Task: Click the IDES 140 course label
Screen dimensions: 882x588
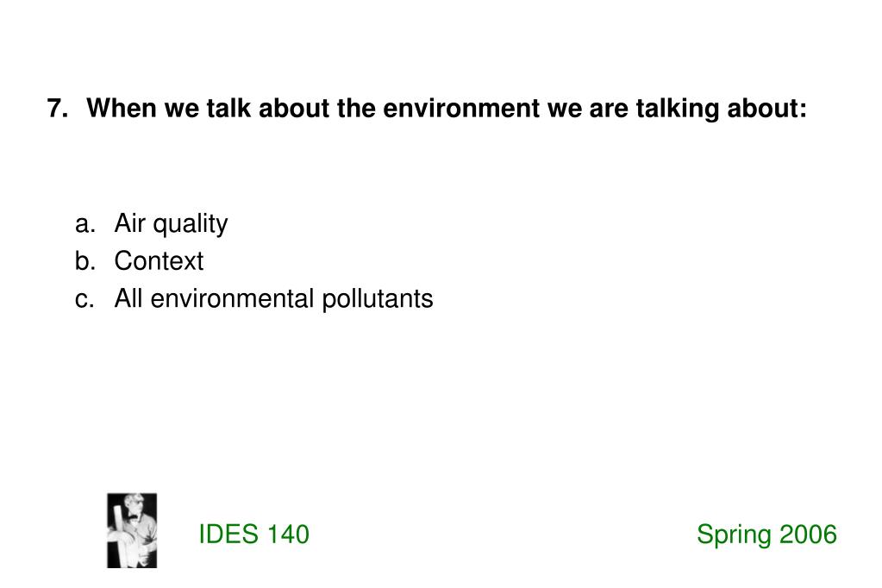Action: [253, 534]
